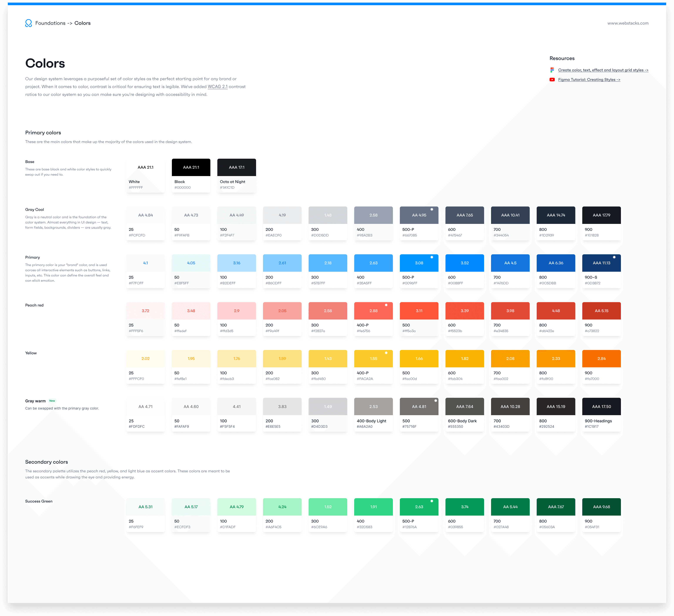
Task: Click the white dot on Gray Cool 500-P swatch
Action: 432,210
